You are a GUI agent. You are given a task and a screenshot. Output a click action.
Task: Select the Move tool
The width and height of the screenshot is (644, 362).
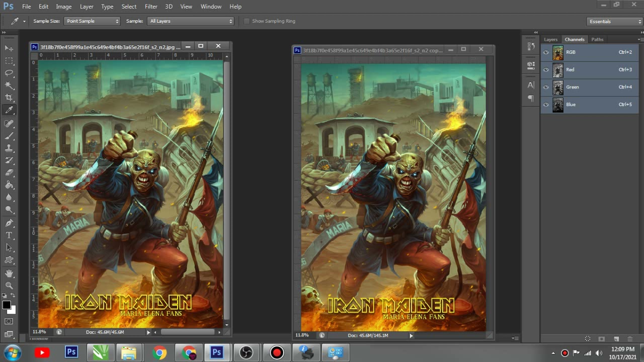[9, 48]
